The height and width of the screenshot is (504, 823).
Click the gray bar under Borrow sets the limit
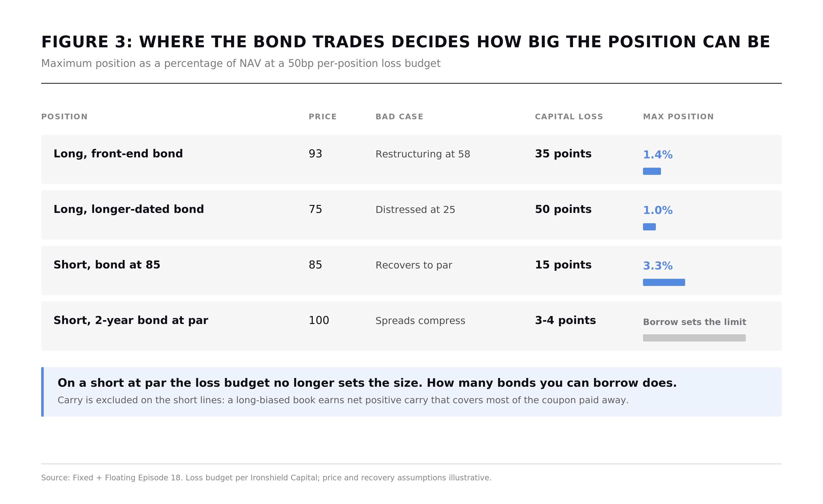(x=694, y=338)
